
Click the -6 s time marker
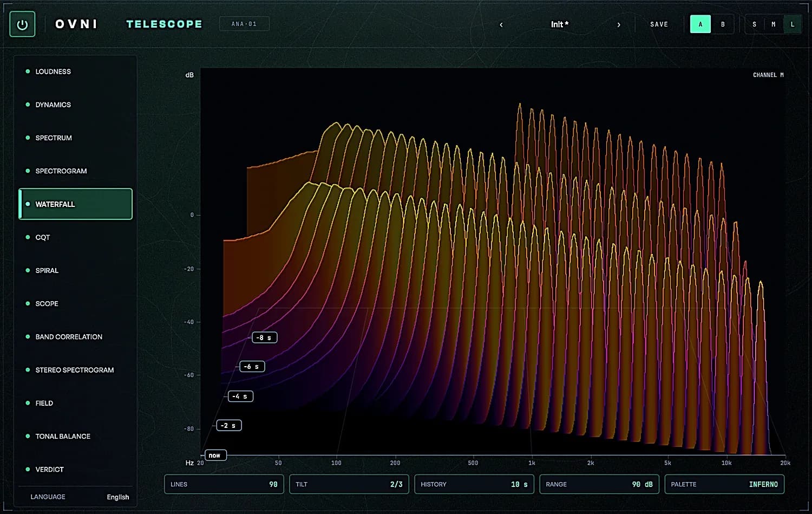(x=252, y=367)
